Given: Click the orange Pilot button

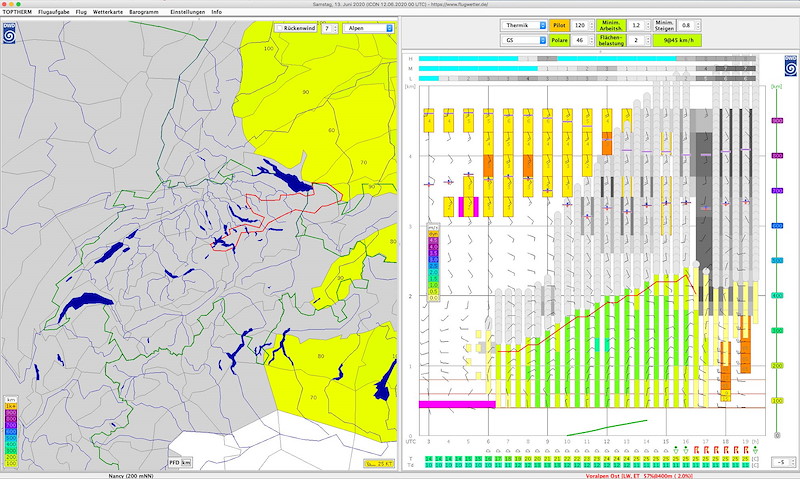Looking at the screenshot, I should tap(560, 25).
